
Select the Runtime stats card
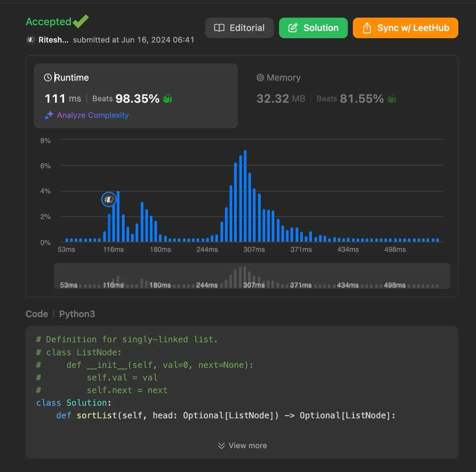tap(136, 96)
